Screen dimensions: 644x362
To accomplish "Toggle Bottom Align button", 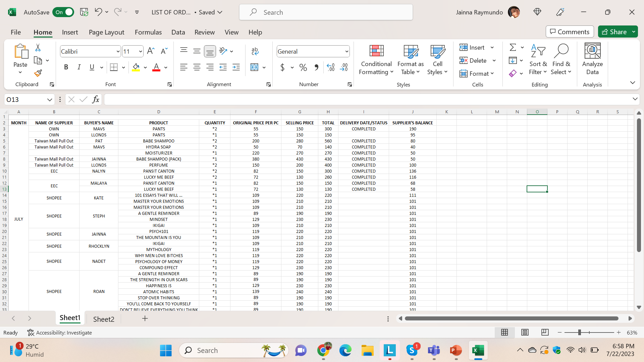I will click(210, 51).
